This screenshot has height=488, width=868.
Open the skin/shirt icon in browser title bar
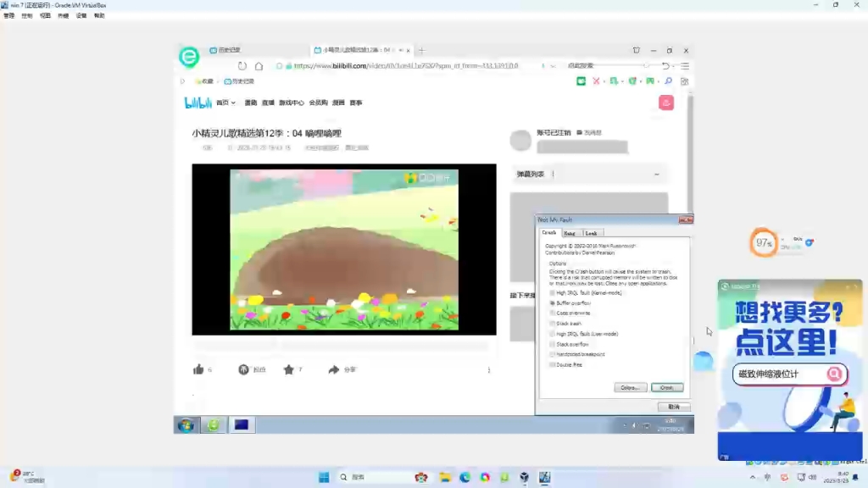point(636,50)
